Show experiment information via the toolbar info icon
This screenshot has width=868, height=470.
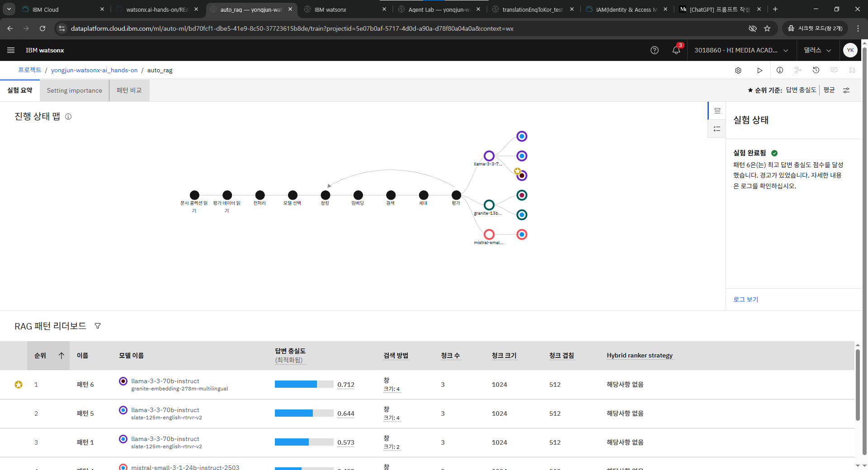pyautogui.click(x=780, y=70)
